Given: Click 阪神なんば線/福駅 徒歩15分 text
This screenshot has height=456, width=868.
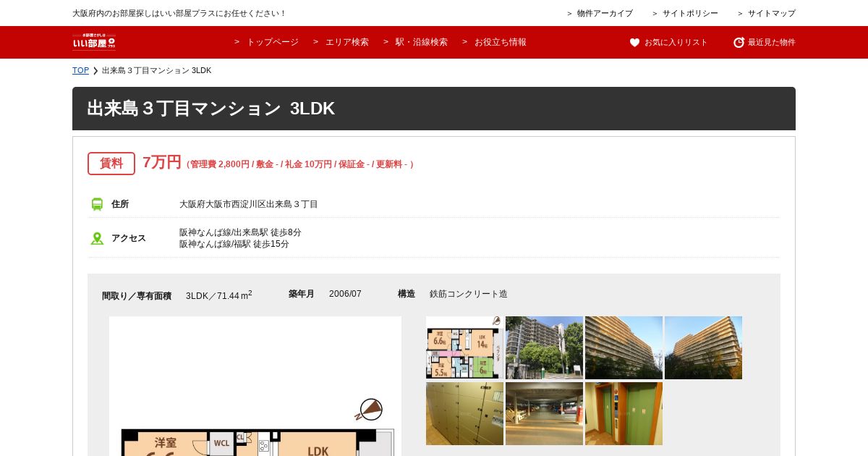Looking at the screenshot, I should (234, 244).
